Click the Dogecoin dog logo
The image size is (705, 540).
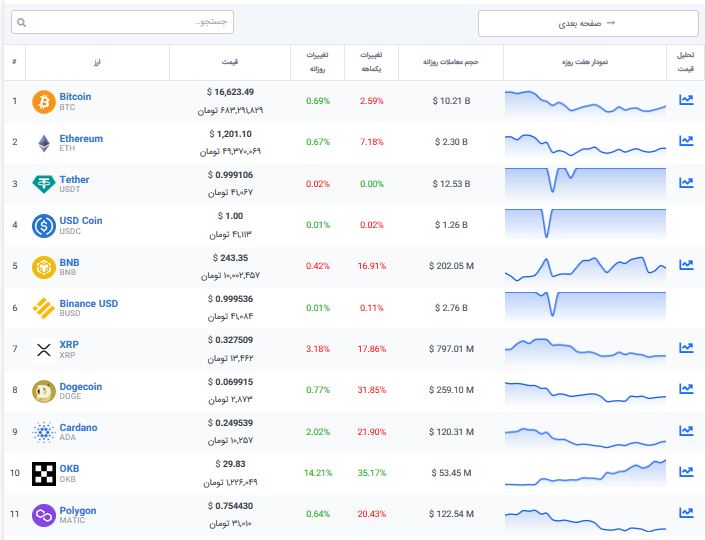coord(44,391)
